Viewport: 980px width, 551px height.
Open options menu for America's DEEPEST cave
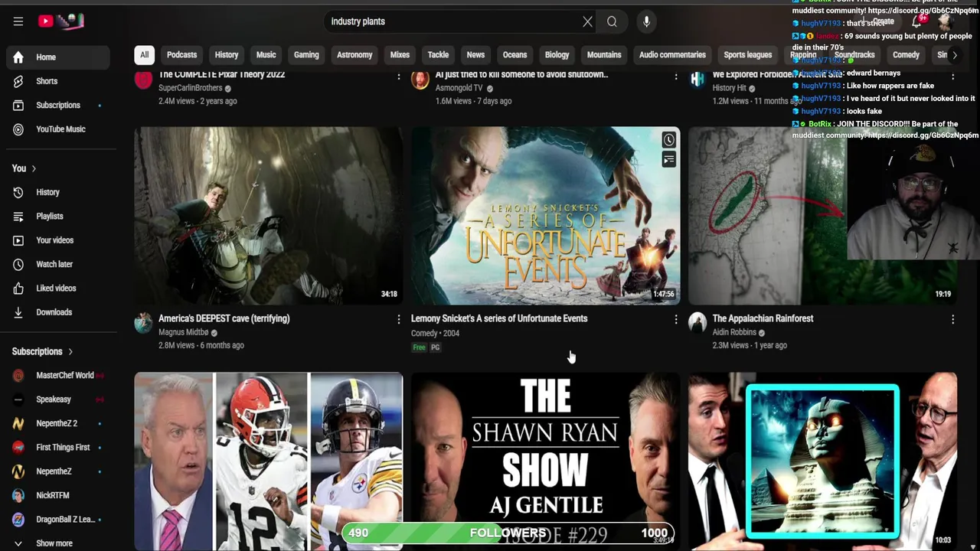tap(398, 319)
